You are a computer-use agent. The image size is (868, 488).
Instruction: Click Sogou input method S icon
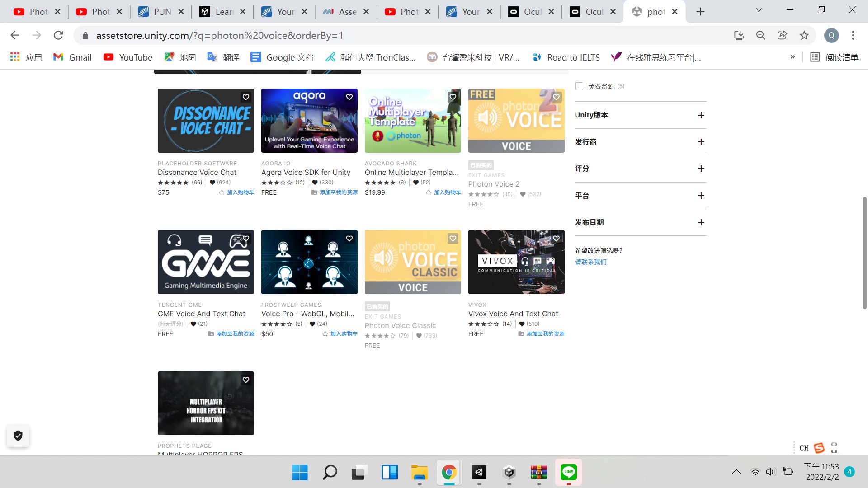click(x=819, y=448)
